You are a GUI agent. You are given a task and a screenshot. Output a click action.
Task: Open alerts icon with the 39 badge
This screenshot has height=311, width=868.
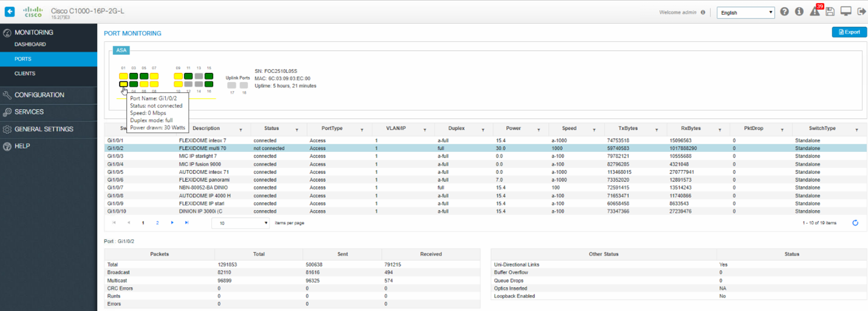click(815, 12)
